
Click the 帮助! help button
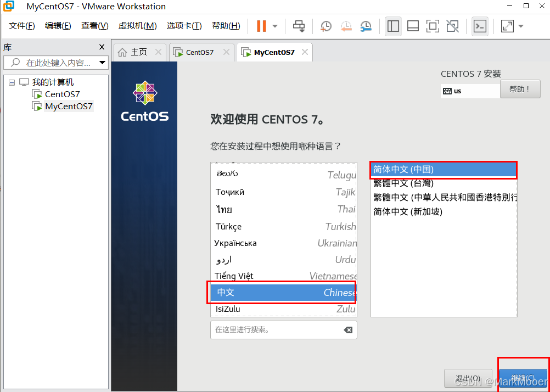(520, 89)
